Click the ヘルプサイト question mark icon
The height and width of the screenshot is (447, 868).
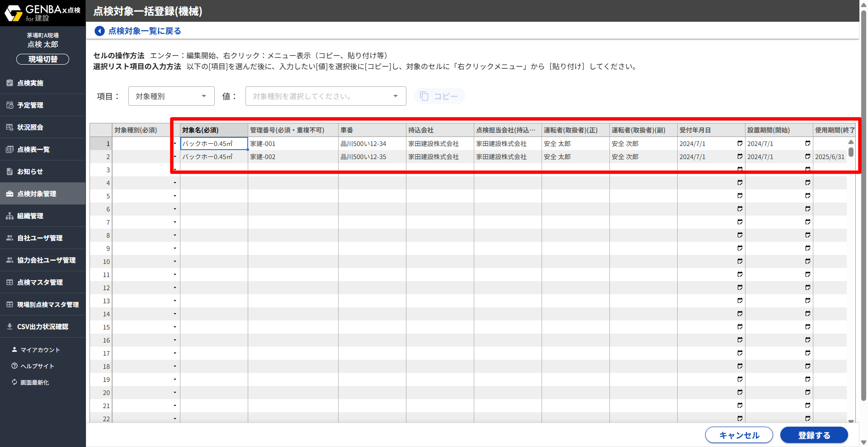pyautogui.click(x=14, y=366)
